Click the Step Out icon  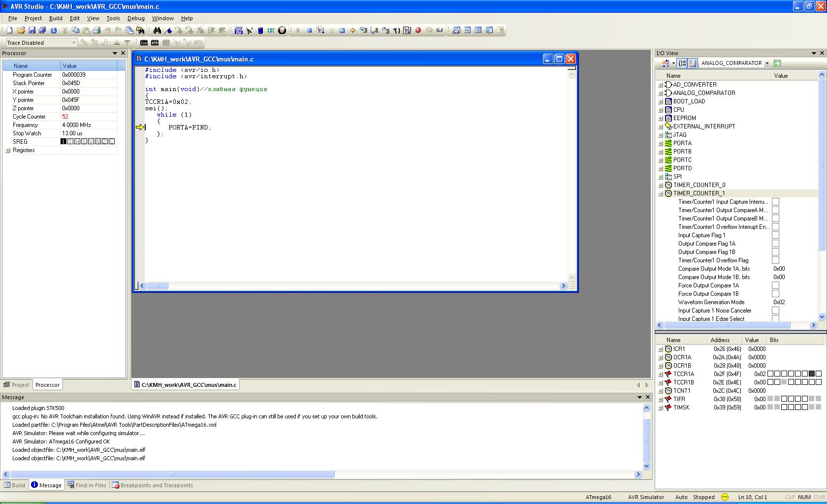(x=385, y=30)
